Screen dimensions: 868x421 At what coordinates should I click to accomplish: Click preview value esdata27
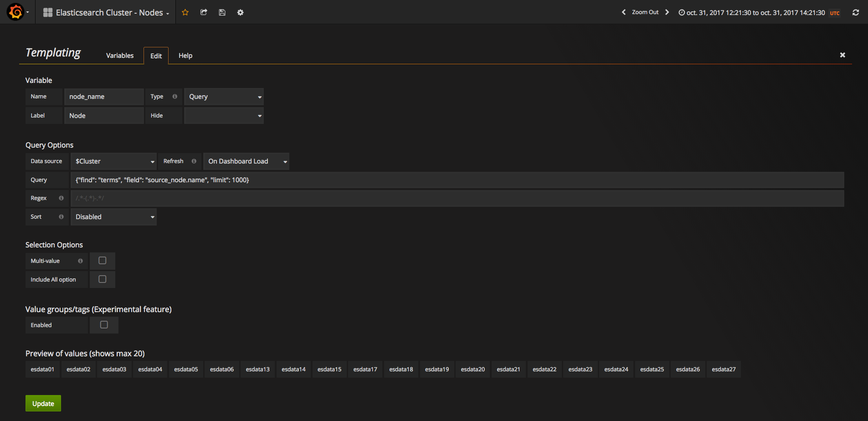click(x=724, y=370)
